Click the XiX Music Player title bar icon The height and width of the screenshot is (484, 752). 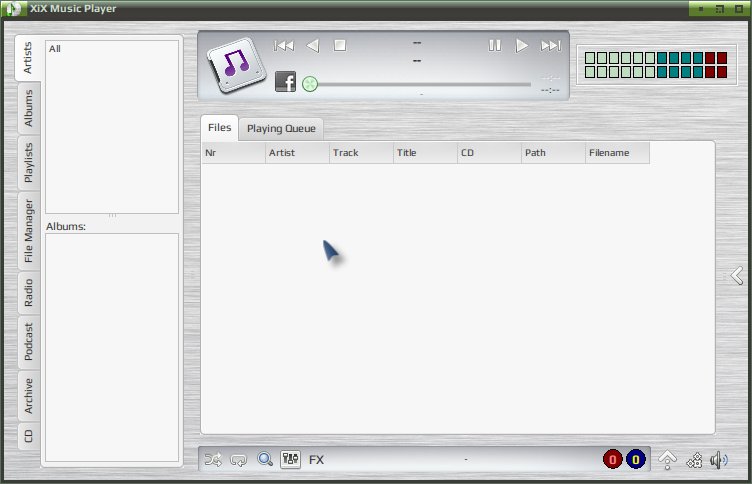click(13, 9)
